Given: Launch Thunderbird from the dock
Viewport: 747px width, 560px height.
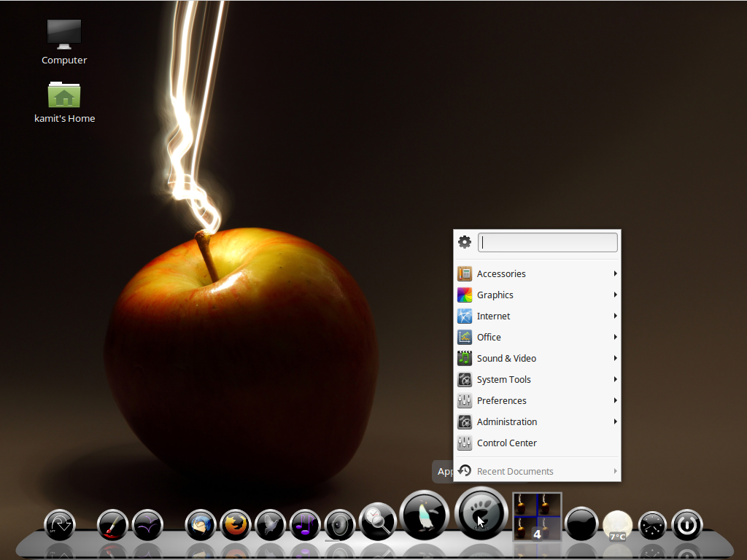Looking at the screenshot, I should (201, 525).
